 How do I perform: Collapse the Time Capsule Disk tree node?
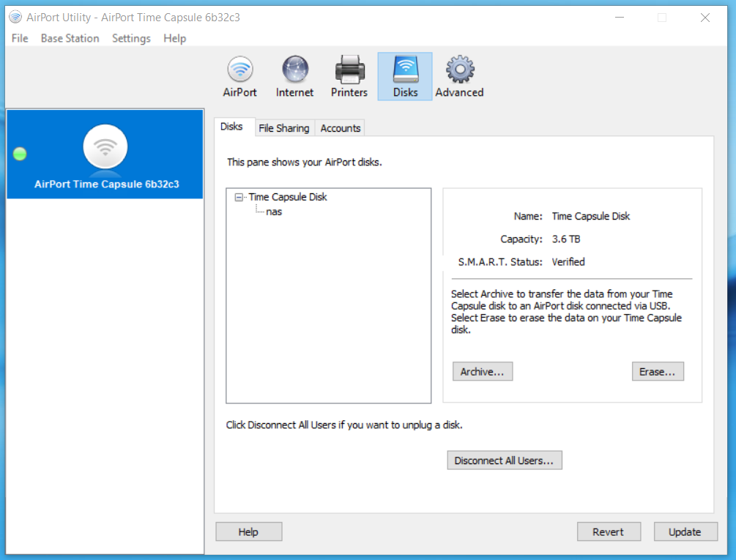(x=239, y=197)
